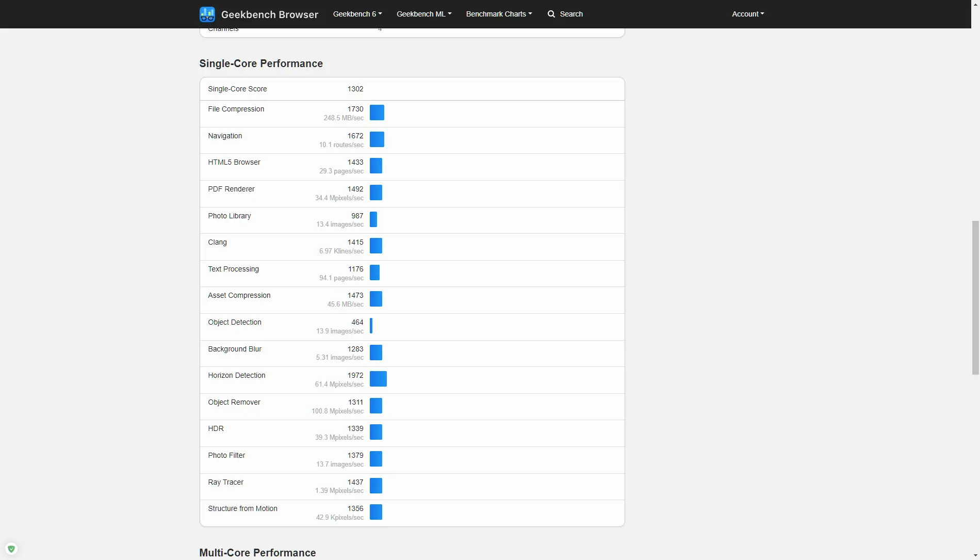Click the green shield icon in the corner
The height and width of the screenshot is (560, 980).
click(x=11, y=549)
